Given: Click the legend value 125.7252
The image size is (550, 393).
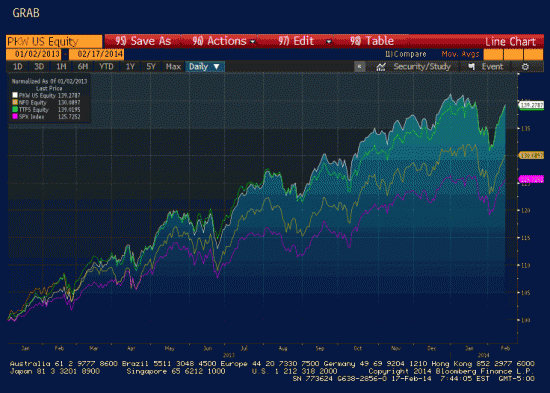Looking at the screenshot, I should pos(69,116).
